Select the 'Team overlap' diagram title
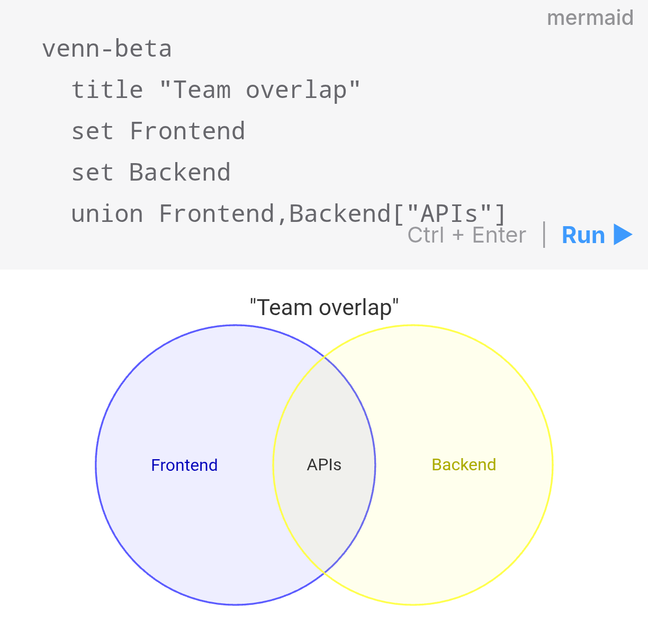648x644 pixels. pos(324,307)
